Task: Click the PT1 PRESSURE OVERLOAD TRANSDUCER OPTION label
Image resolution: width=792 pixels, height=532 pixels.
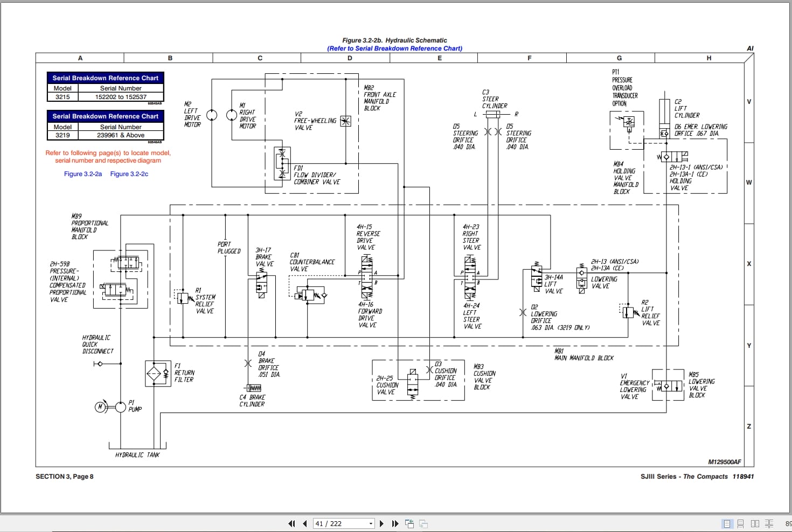Action: (x=625, y=88)
